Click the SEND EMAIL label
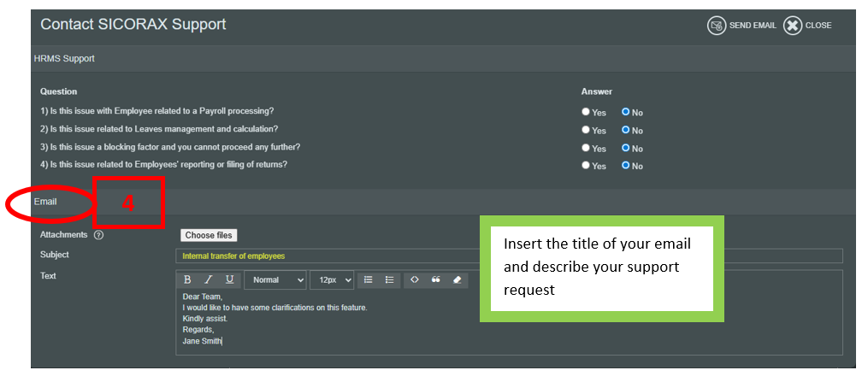868x382 pixels. pos(753,26)
